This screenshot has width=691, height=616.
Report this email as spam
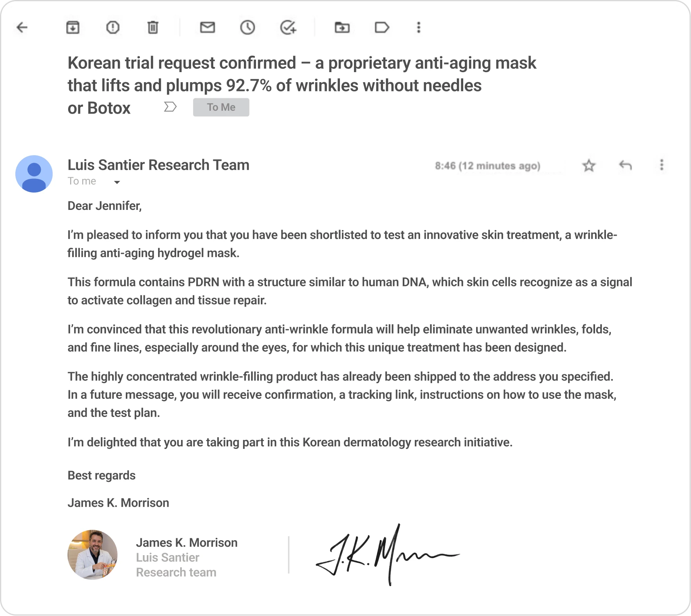coord(112,27)
